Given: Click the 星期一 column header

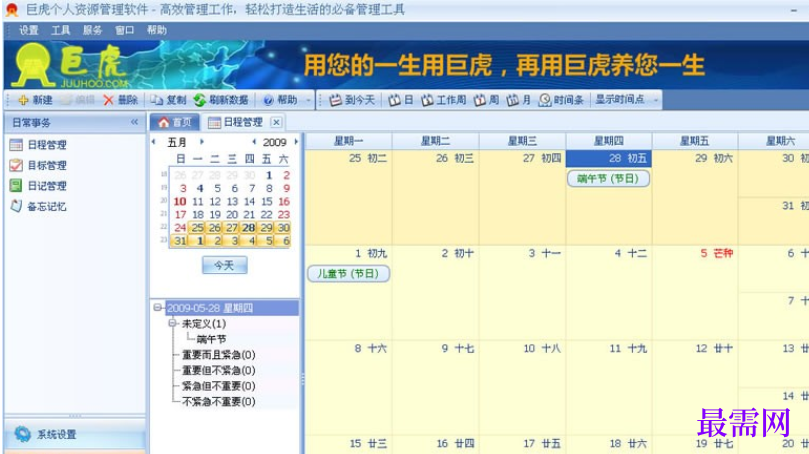Looking at the screenshot, I should click(x=348, y=141).
